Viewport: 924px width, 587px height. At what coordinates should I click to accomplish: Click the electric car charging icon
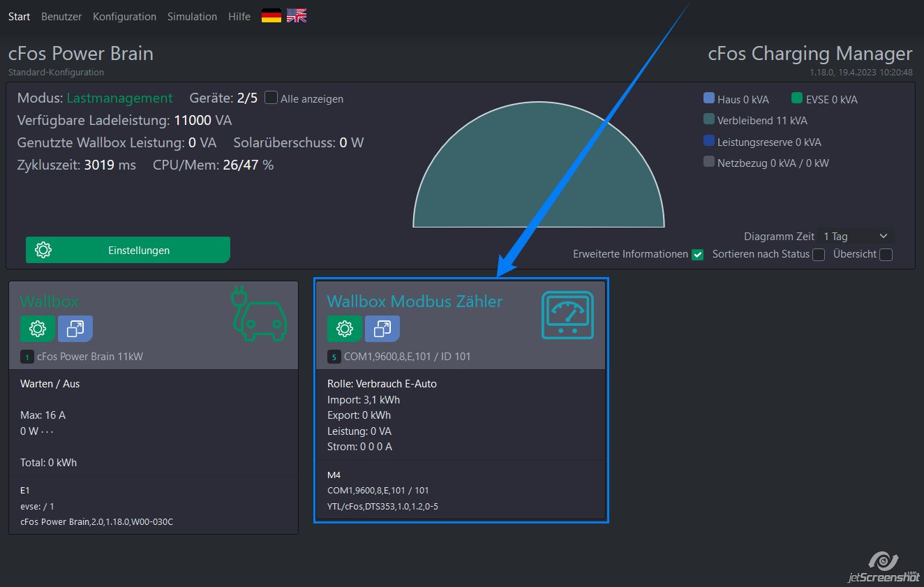tap(258, 313)
